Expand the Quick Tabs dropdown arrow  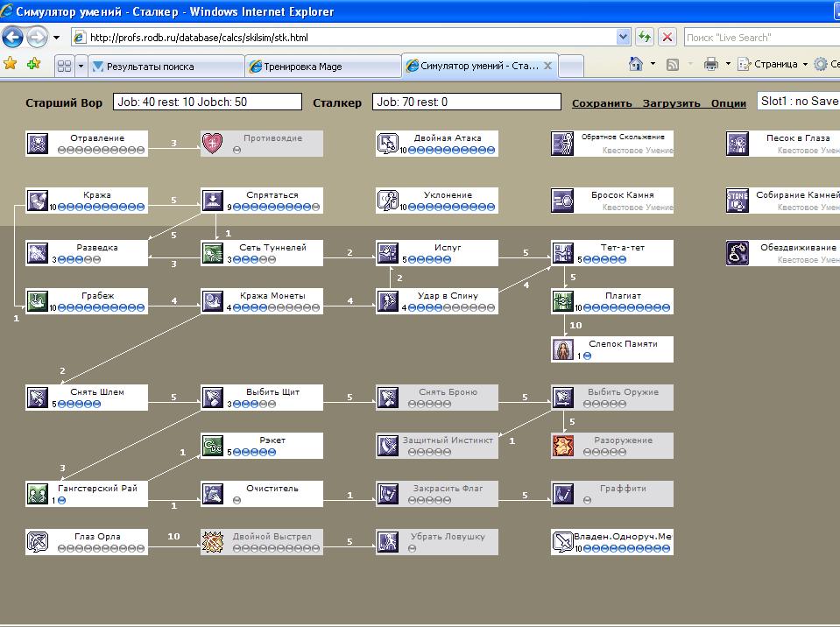pyautogui.click(x=81, y=67)
